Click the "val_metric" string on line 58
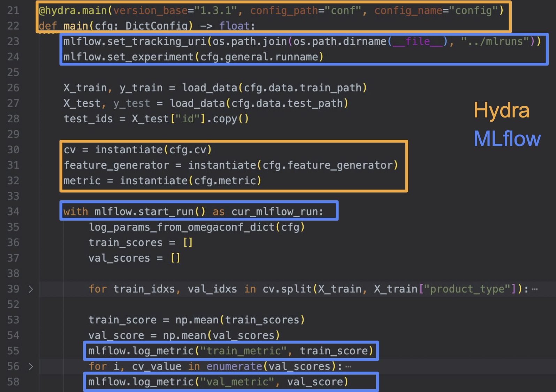556x392 pixels. coord(237,382)
